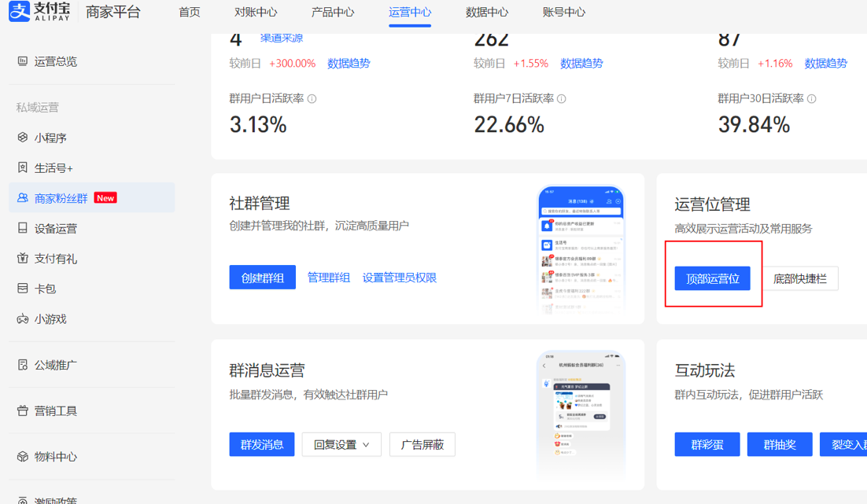Switch to the 产品中心 tab
Screen dimensions: 867x504
point(332,13)
